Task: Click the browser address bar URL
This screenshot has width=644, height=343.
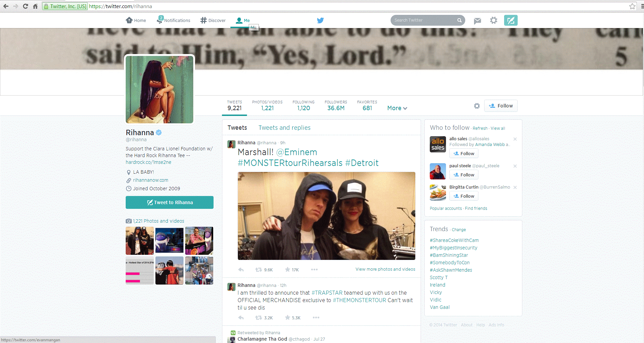Action: (x=120, y=6)
